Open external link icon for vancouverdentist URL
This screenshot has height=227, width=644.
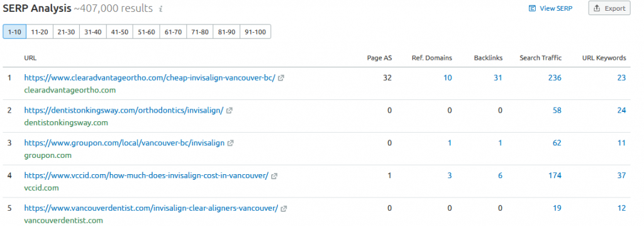(284, 209)
